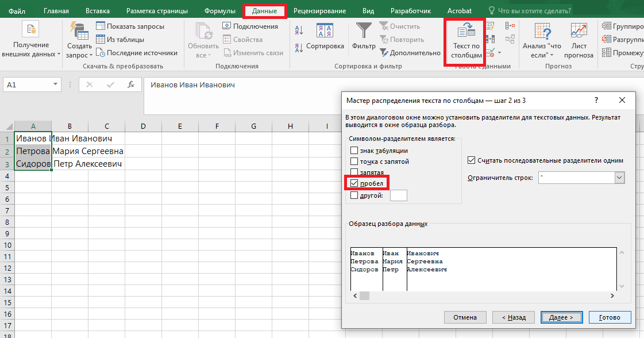This screenshot has width=644, height=338.
Task: Click Обновить все (Refresh All) icon
Action: pos(204,31)
